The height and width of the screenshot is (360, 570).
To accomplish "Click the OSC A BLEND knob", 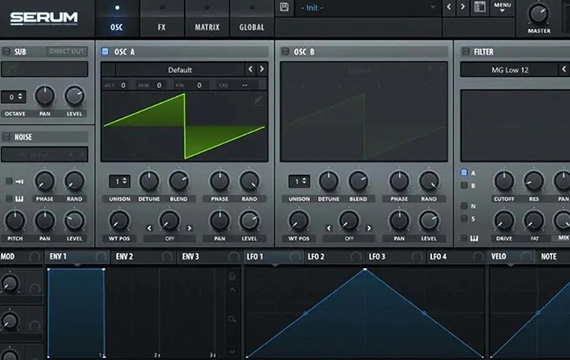I will click(179, 181).
